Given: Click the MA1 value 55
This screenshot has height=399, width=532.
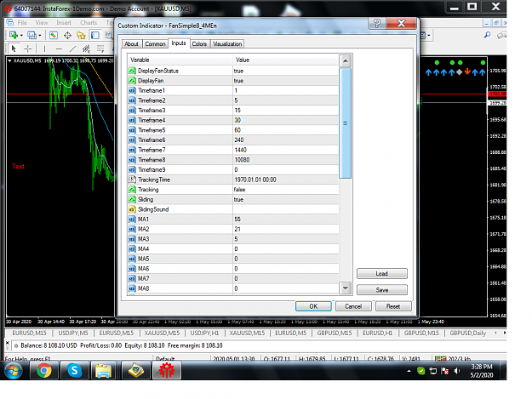Looking at the screenshot, I should pyautogui.click(x=237, y=219).
